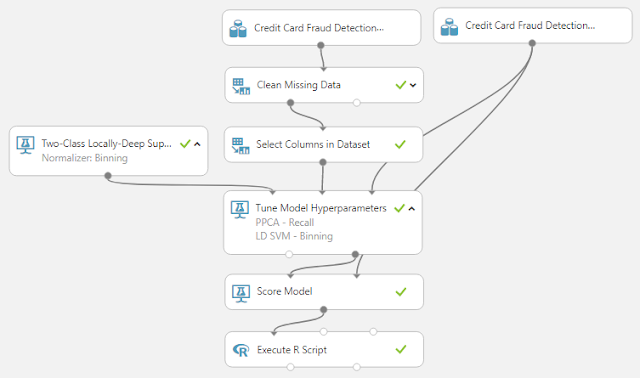Click the LD SVM - Binning comment text

tap(294, 236)
